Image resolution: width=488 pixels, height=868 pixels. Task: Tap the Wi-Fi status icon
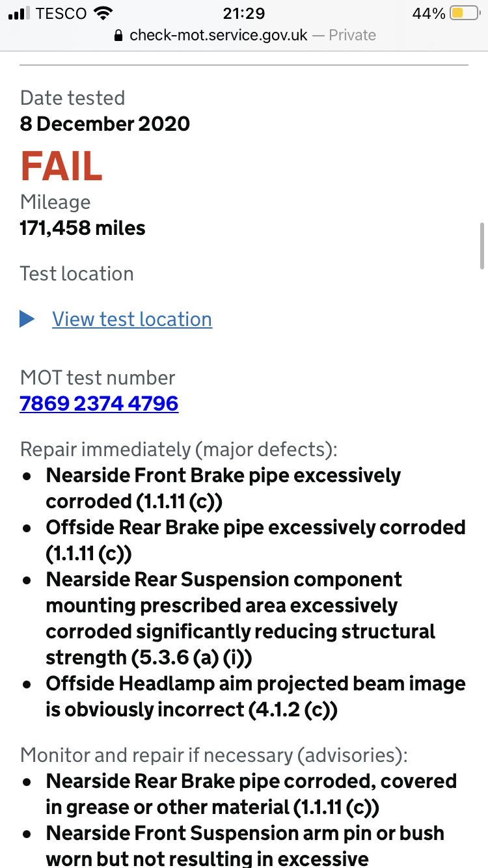click(103, 13)
